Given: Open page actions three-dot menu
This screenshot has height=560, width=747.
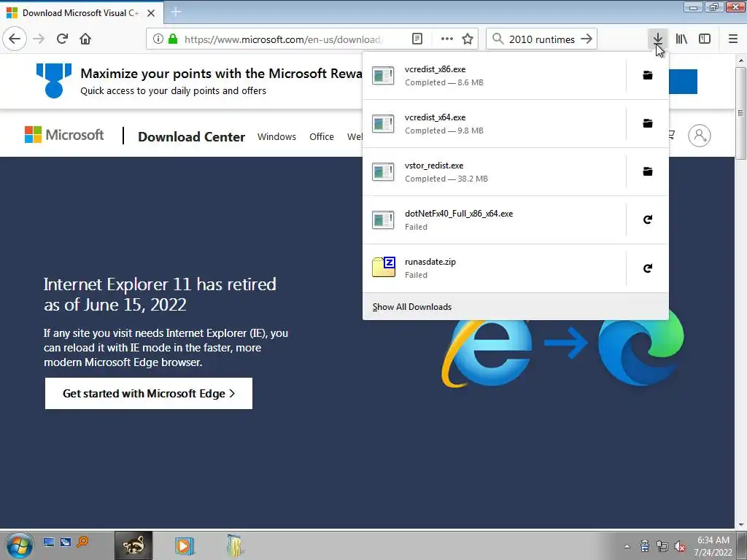Looking at the screenshot, I should point(447,39).
